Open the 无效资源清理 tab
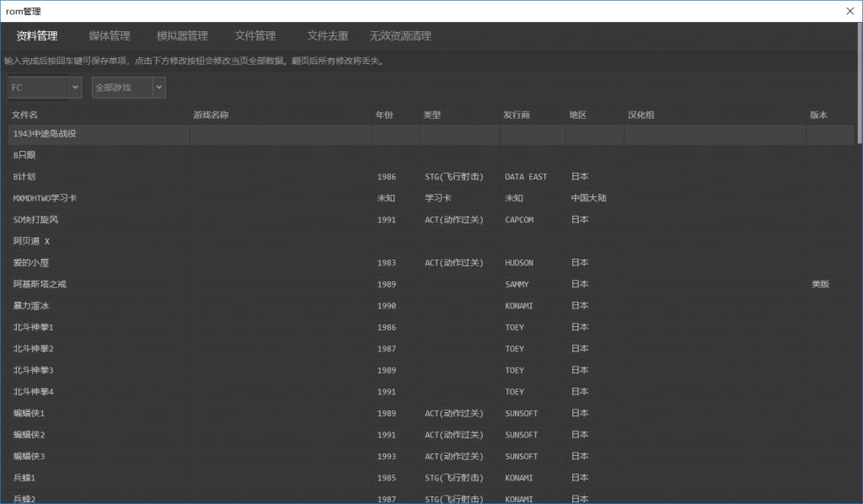 (x=400, y=36)
